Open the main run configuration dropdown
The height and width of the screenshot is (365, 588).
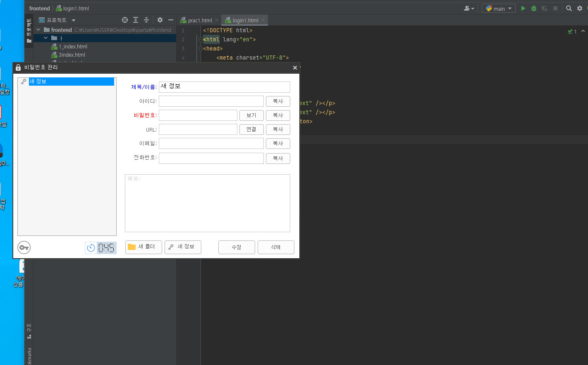(499, 8)
